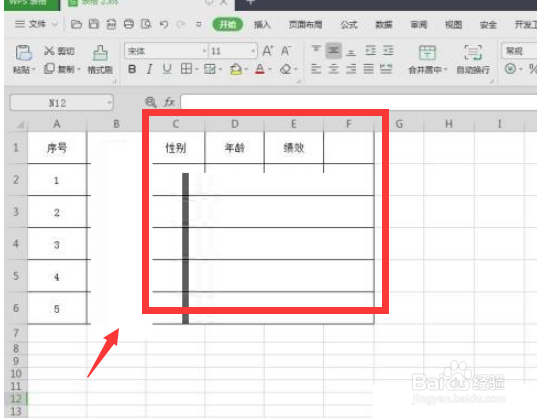Expand the 合并居中 dropdown arrow

[446, 70]
